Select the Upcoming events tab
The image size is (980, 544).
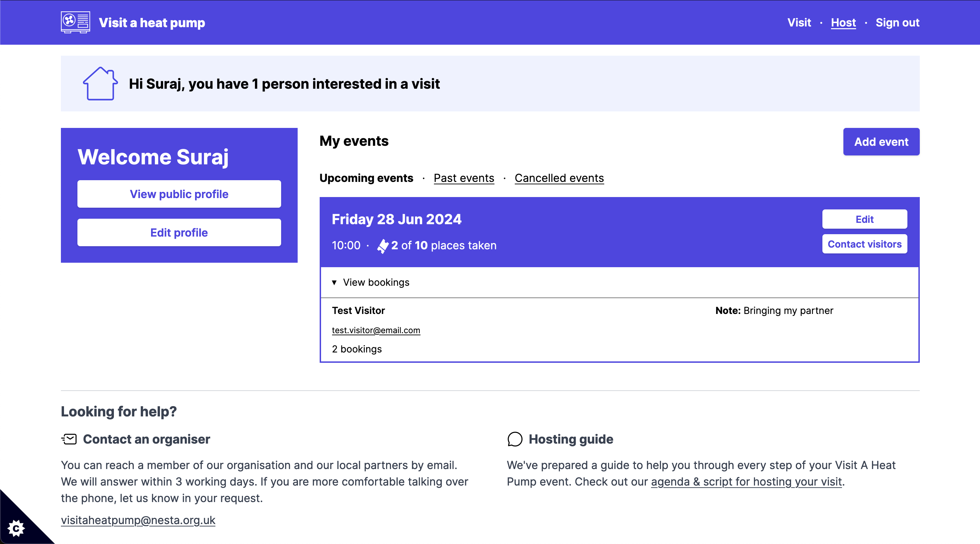point(366,178)
